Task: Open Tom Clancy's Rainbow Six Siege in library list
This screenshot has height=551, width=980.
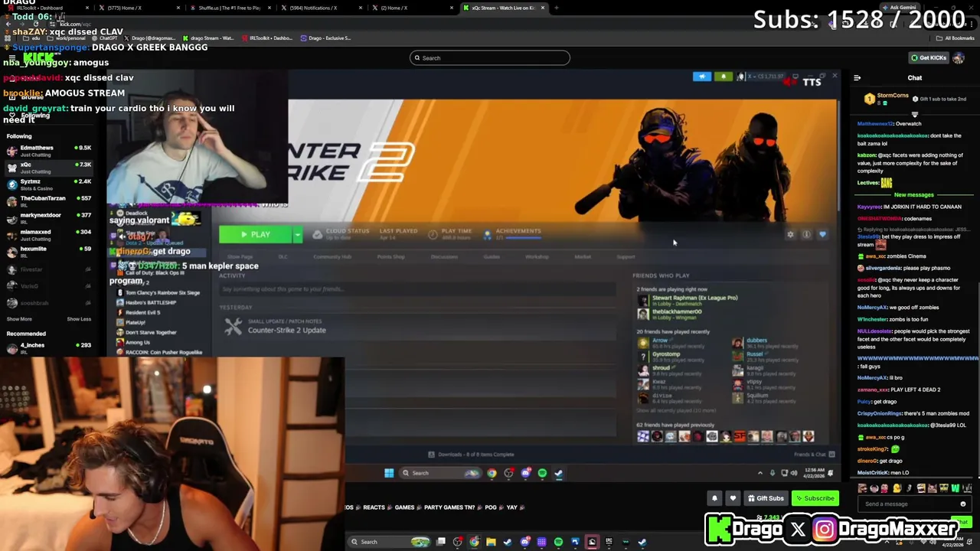Action: coord(157,292)
